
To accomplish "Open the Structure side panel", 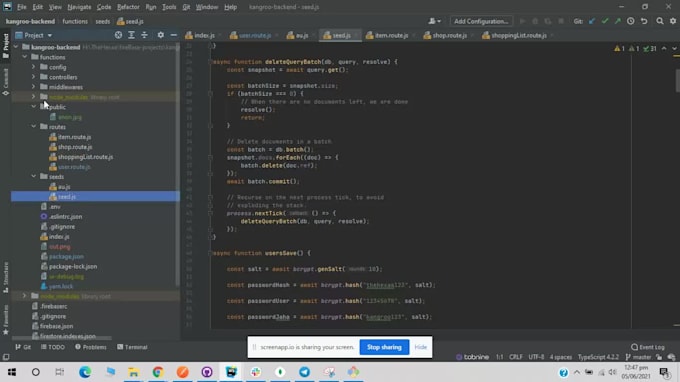I will [6, 277].
